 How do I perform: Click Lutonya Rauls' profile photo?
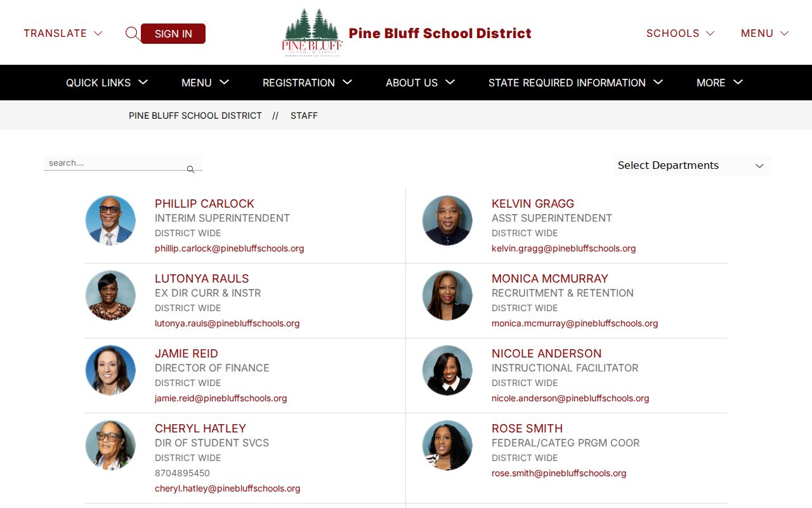110,295
